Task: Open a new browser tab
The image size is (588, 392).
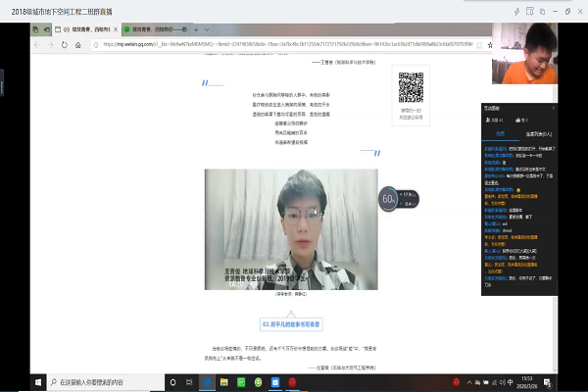Action: (x=196, y=29)
